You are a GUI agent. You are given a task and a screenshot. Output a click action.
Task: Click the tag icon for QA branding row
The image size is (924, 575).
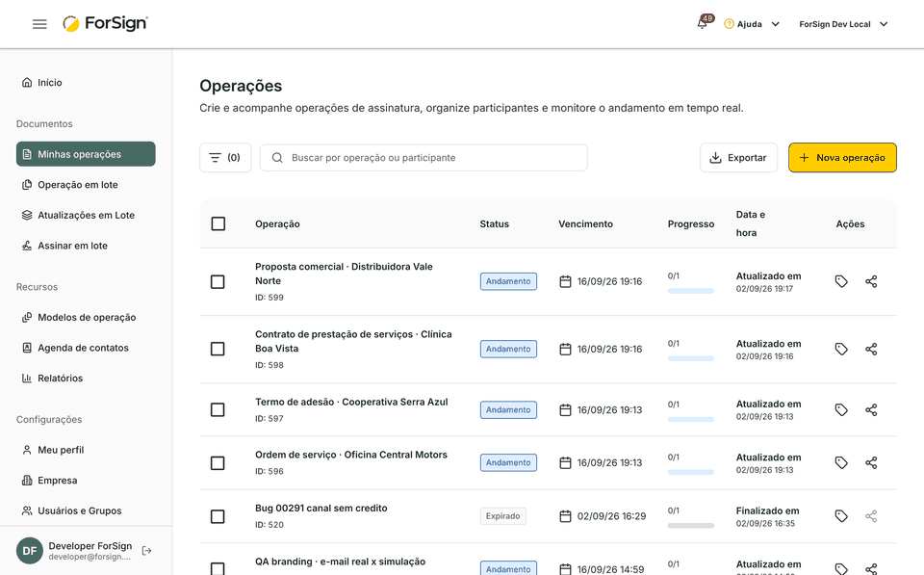tap(841, 568)
